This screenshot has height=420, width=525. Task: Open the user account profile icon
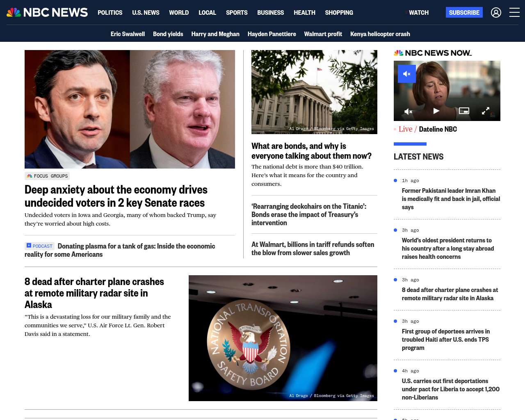[496, 13]
